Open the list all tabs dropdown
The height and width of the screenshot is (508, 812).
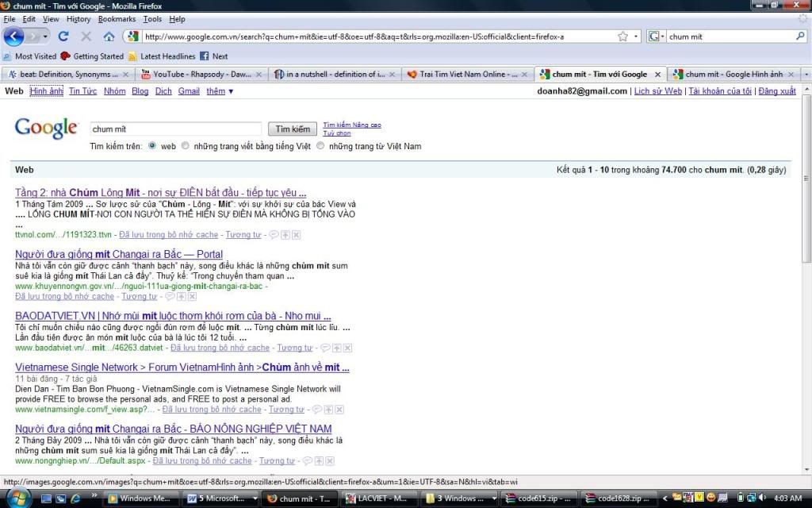click(806, 75)
